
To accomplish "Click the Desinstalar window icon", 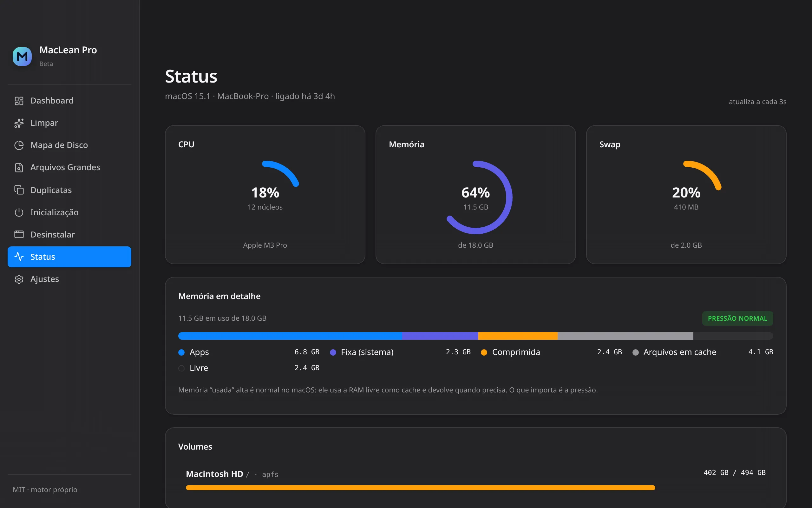I will tap(19, 234).
